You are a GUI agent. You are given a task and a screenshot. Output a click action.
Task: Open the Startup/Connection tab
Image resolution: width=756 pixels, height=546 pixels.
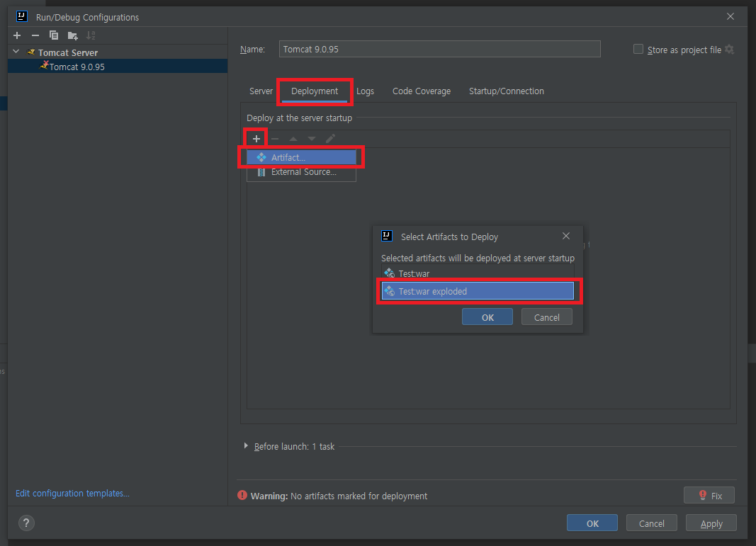507,91
